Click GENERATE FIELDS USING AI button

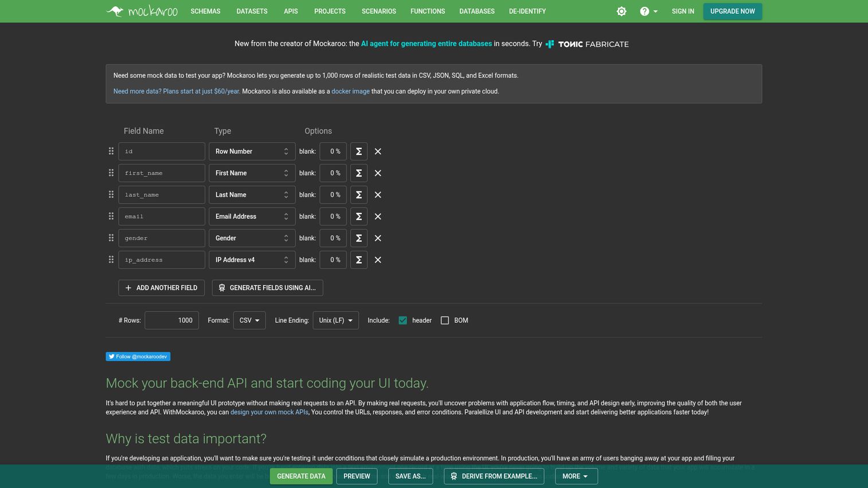point(268,288)
